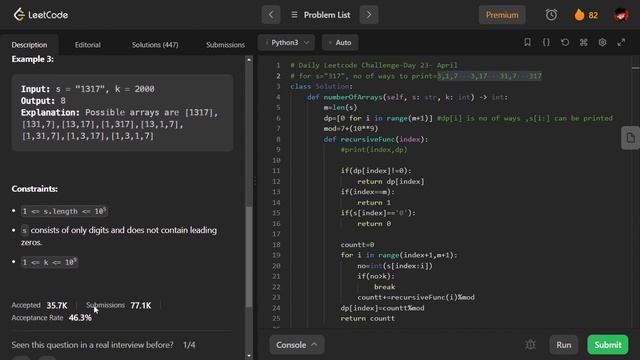Expand the editor to fullscreen
Image resolution: width=640 pixels, height=360 pixels.
point(621,42)
